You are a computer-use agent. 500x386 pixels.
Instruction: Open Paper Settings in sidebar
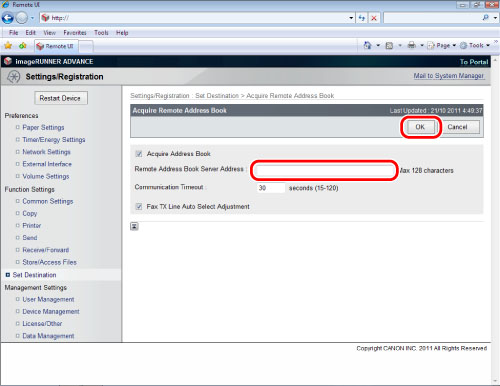coord(43,127)
